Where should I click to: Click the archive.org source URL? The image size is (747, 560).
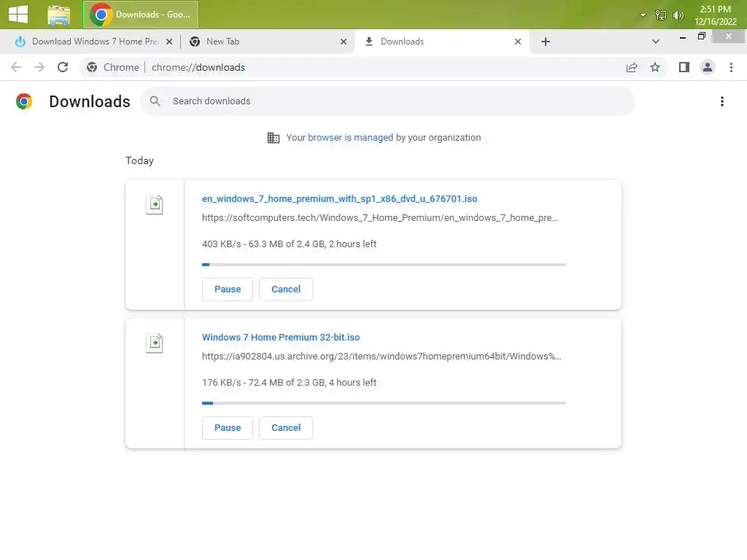382,356
